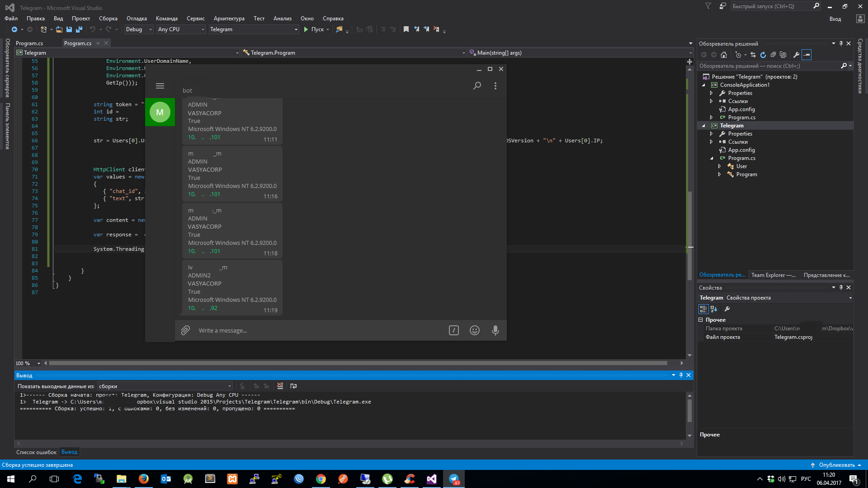Click the Find in Files toolbar icon

point(339,29)
